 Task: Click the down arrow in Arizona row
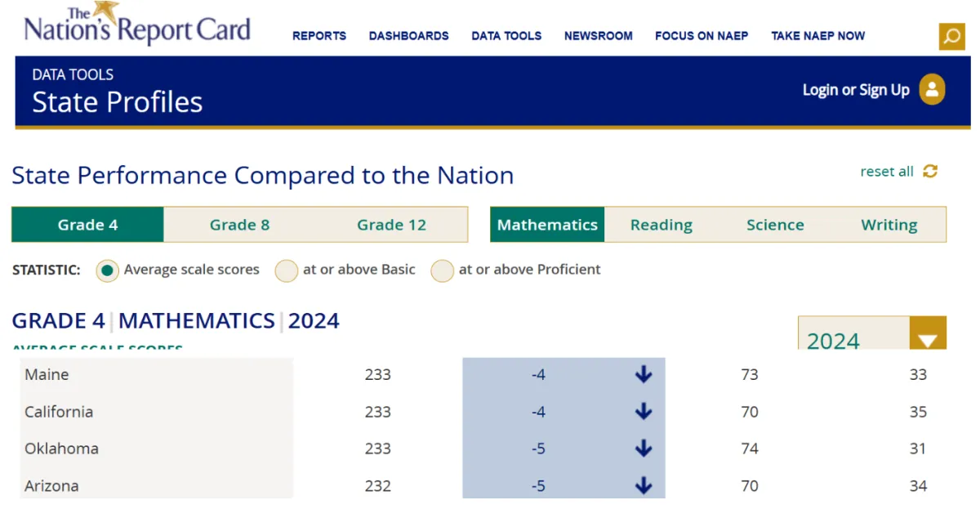pos(644,486)
